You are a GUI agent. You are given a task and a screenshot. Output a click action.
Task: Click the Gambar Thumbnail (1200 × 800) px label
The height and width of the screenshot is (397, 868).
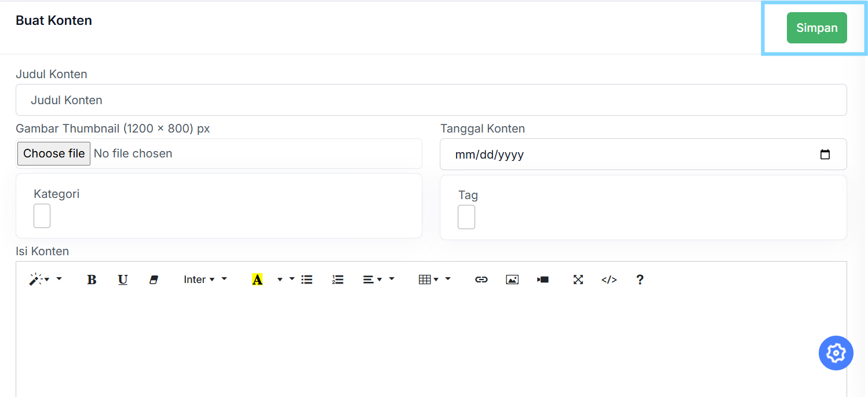[x=113, y=128]
